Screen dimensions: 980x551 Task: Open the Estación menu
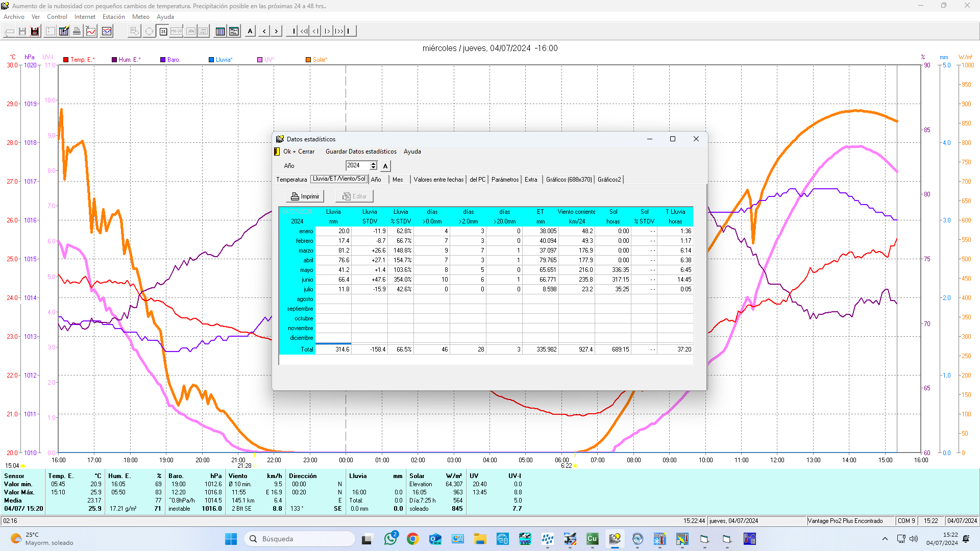click(113, 17)
